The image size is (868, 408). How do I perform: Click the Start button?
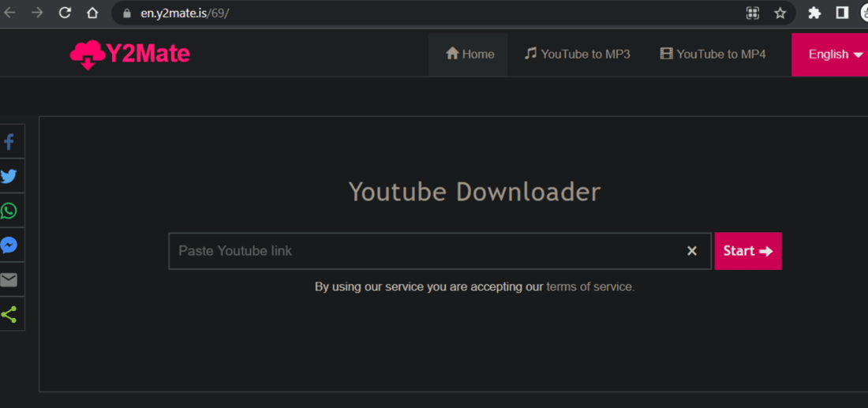pyautogui.click(x=748, y=251)
